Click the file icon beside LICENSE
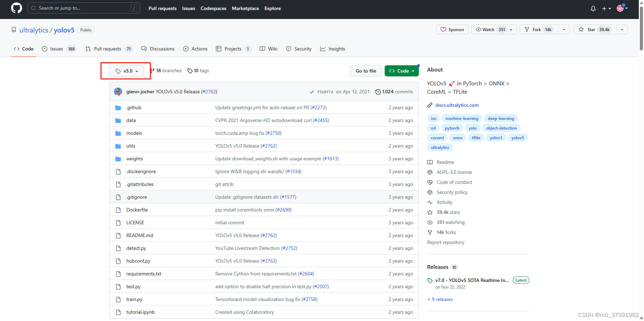The height and width of the screenshot is (321, 644). 118,223
